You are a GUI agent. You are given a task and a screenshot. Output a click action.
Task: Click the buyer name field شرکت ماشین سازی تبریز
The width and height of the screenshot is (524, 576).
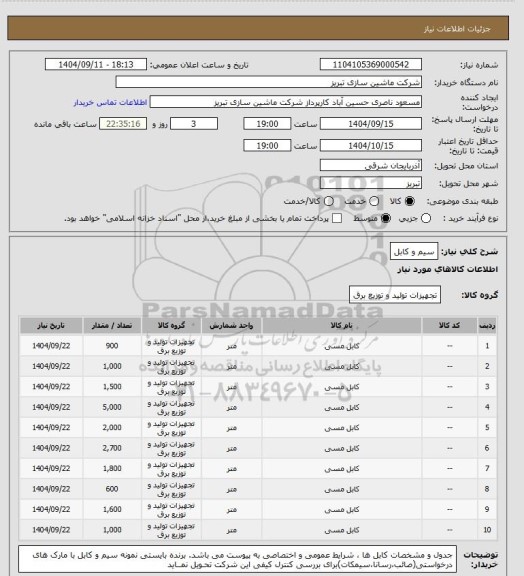click(x=269, y=82)
